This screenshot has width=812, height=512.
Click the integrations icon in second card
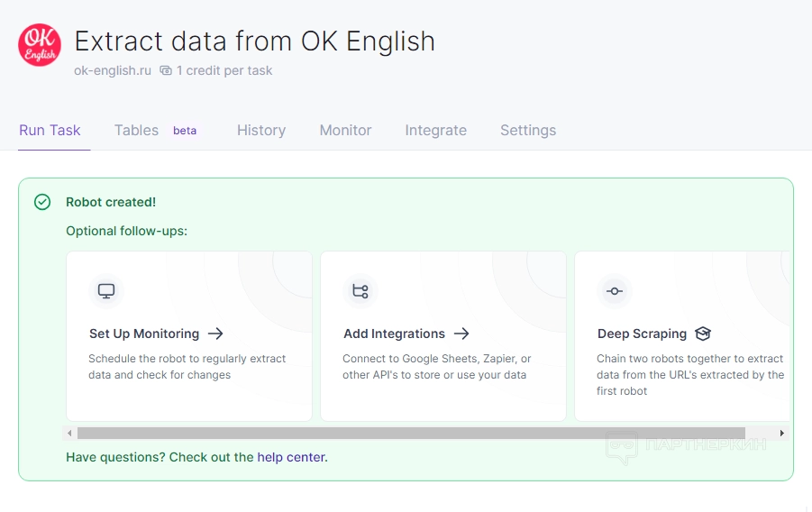(x=360, y=291)
